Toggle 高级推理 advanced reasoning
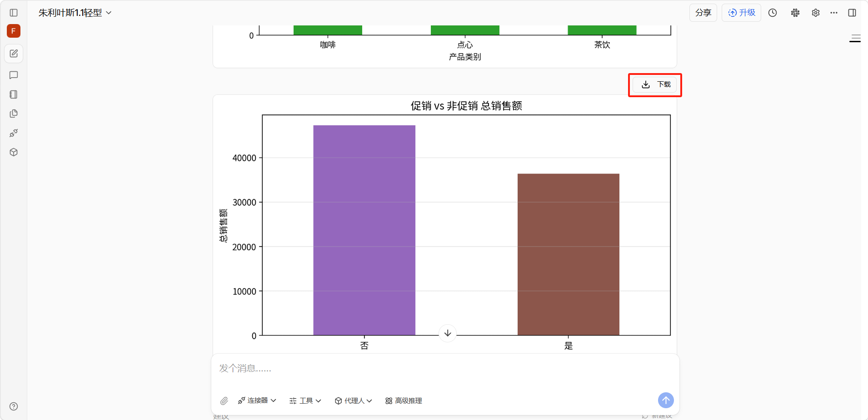Image resolution: width=868 pixels, height=420 pixels. [x=404, y=400]
